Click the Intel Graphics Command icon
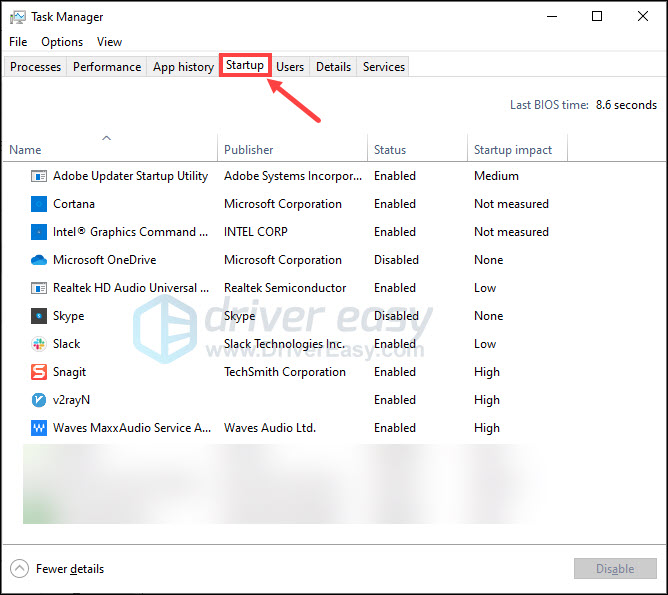This screenshot has width=668, height=595. tap(39, 232)
